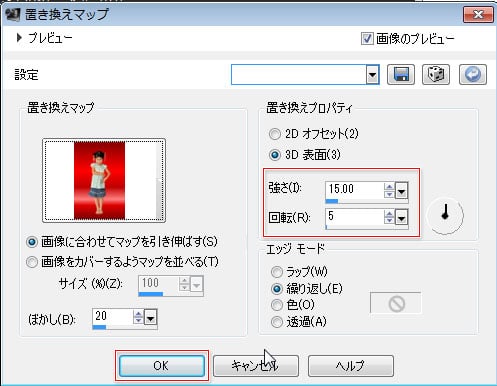
Task: Close the 置き換えマップ dialog
Action: click(x=478, y=14)
